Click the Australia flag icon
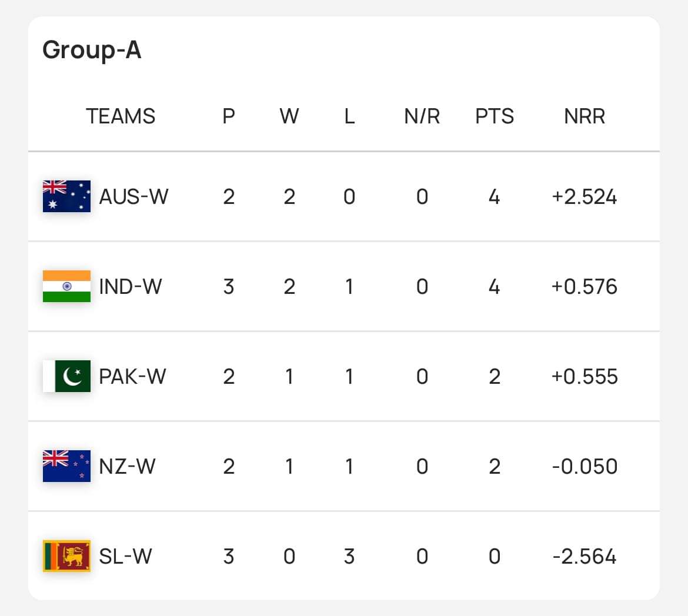 (x=66, y=196)
